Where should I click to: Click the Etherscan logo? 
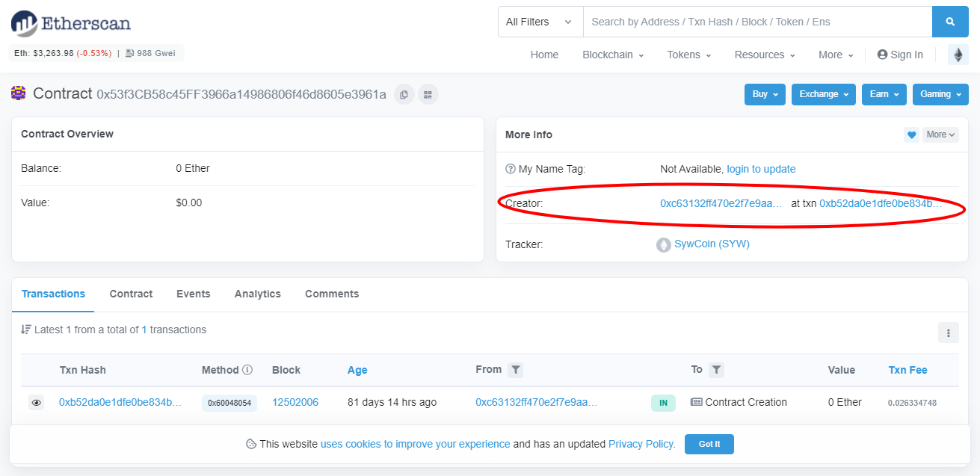click(71, 23)
